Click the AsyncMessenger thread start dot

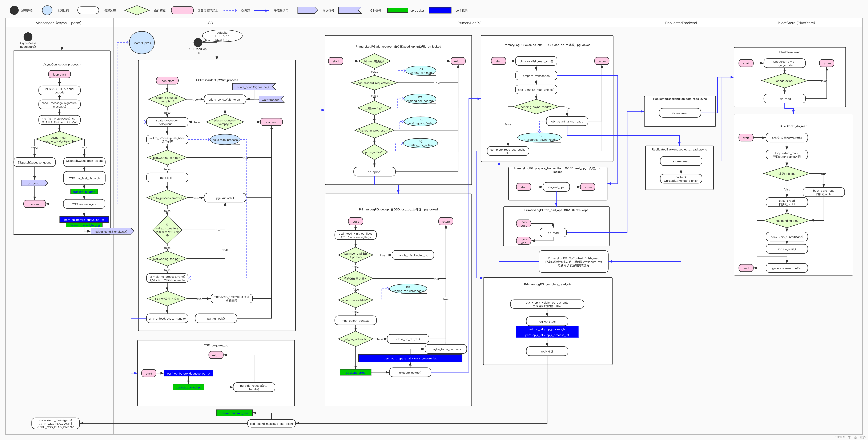[x=28, y=37]
